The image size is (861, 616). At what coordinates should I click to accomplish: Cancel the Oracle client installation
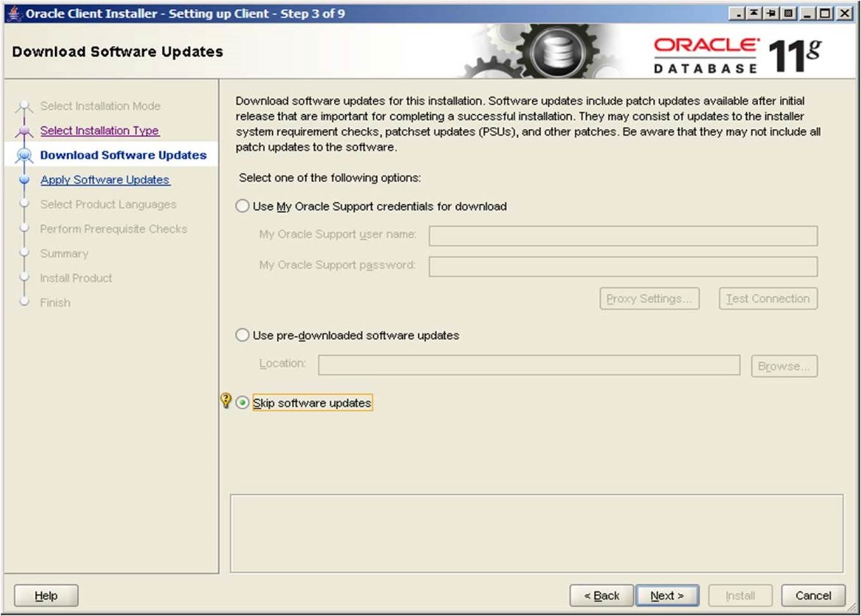point(813,596)
